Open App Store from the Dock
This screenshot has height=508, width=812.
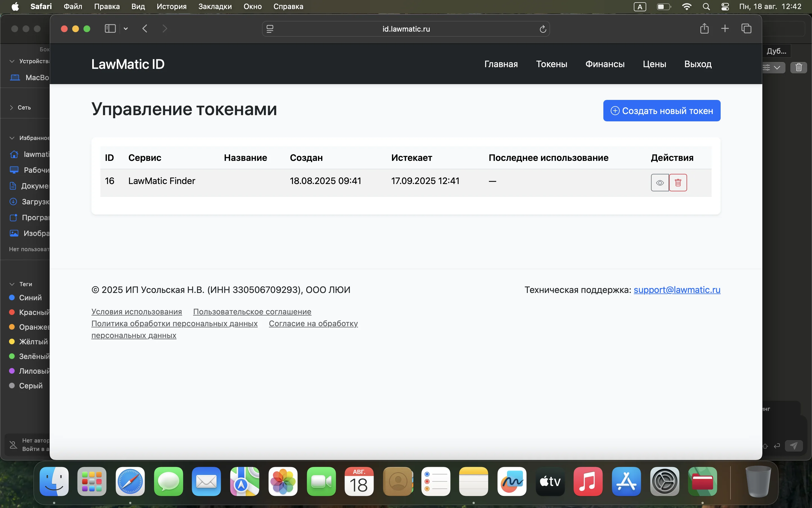626,481
